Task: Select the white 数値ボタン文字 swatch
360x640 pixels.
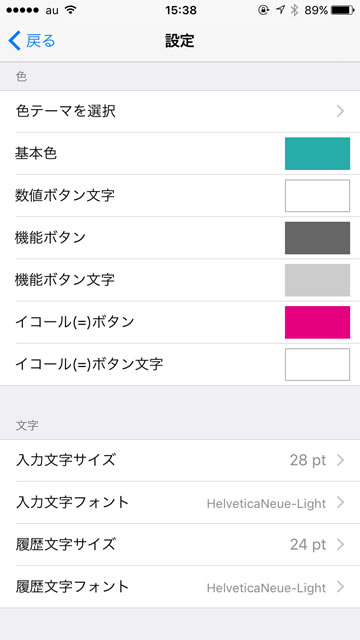Action: click(317, 196)
